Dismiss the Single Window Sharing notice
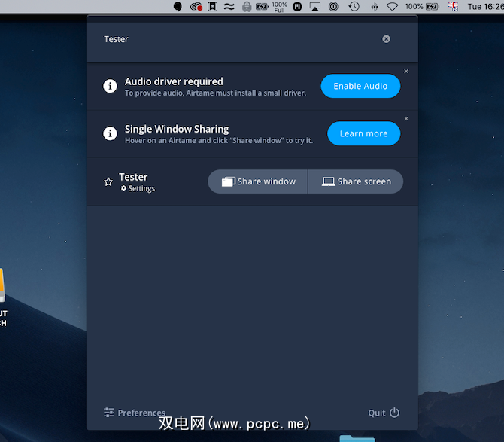The image size is (504, 442). pyautogui.click(x=406, y=119)
